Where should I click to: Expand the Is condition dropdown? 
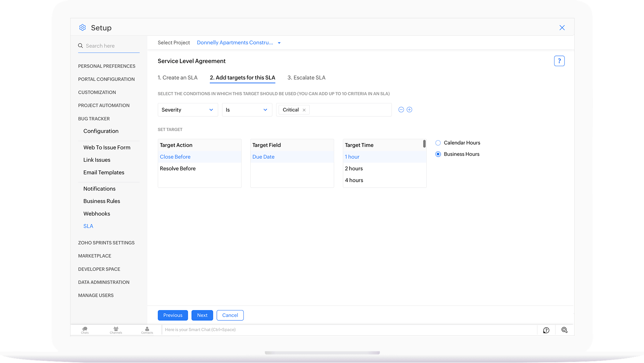pyautogui.click(x=247, y=110)
